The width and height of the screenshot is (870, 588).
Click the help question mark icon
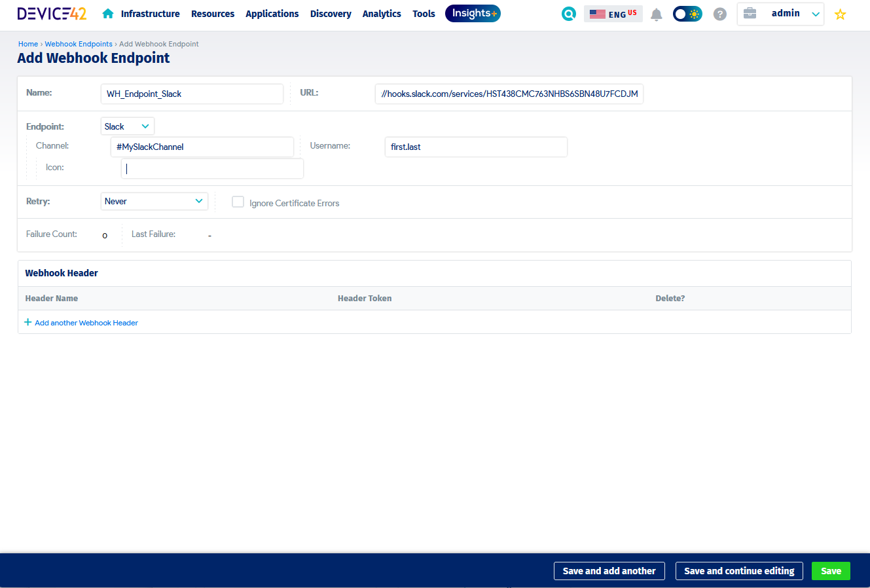720,14
